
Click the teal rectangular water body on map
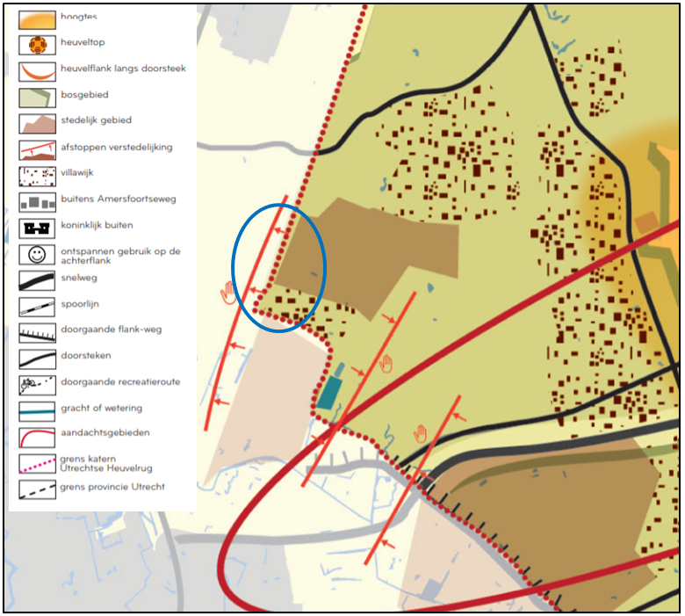(329, 393)
